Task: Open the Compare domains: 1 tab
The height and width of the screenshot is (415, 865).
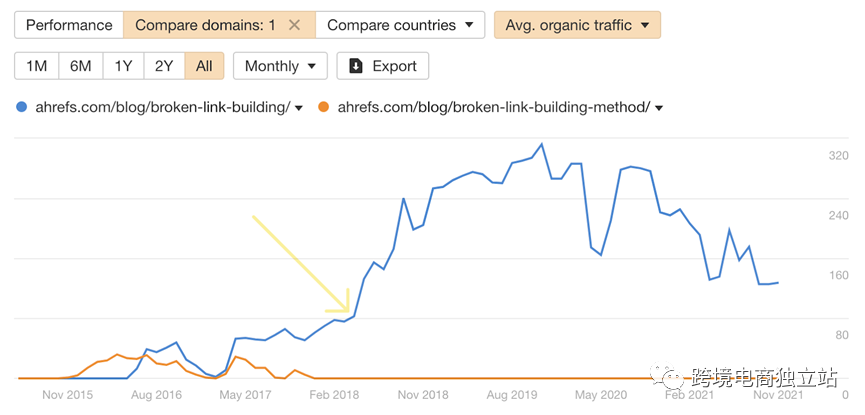Action: click(204, 25)
